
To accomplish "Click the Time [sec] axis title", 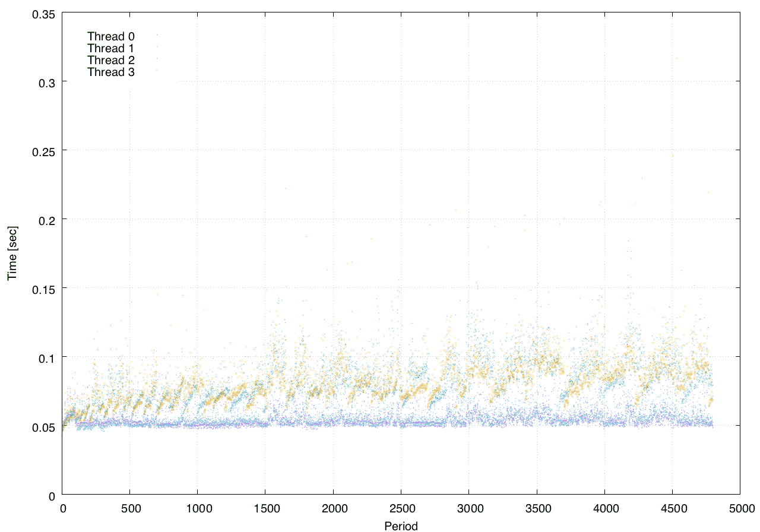I will 12,253.
